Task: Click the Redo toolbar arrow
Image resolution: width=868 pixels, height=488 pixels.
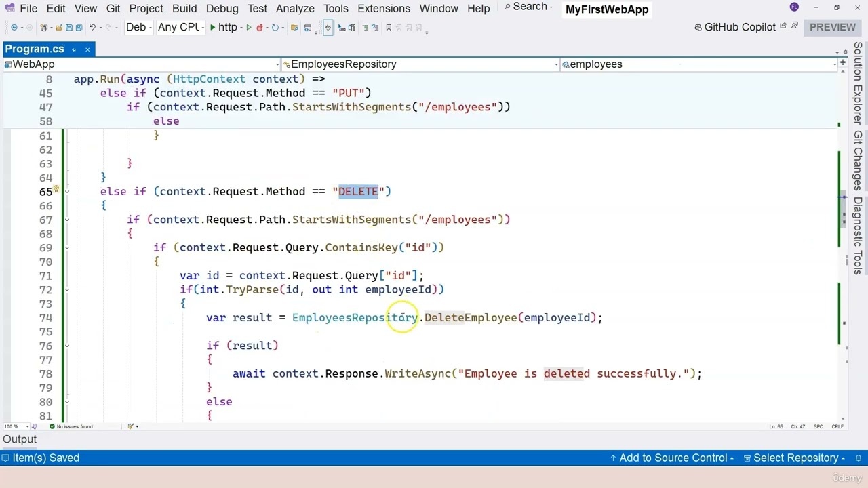Action: [x=108, y=27]
